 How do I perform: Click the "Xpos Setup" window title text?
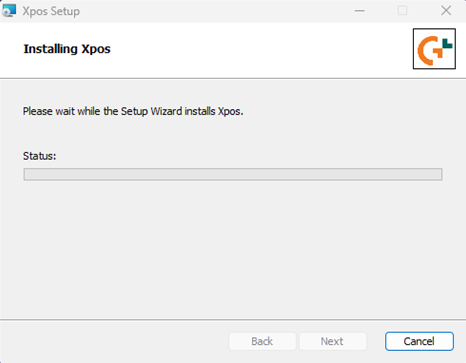(x=51, y=11)
